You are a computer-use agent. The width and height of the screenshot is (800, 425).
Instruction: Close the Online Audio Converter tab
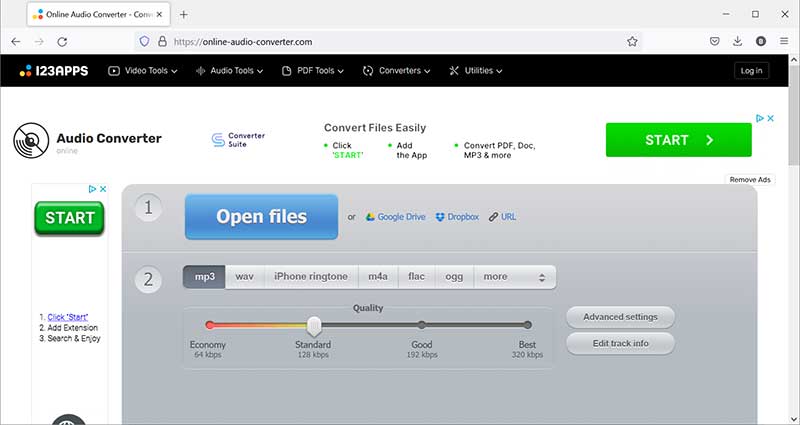click(x=159, y=14)
